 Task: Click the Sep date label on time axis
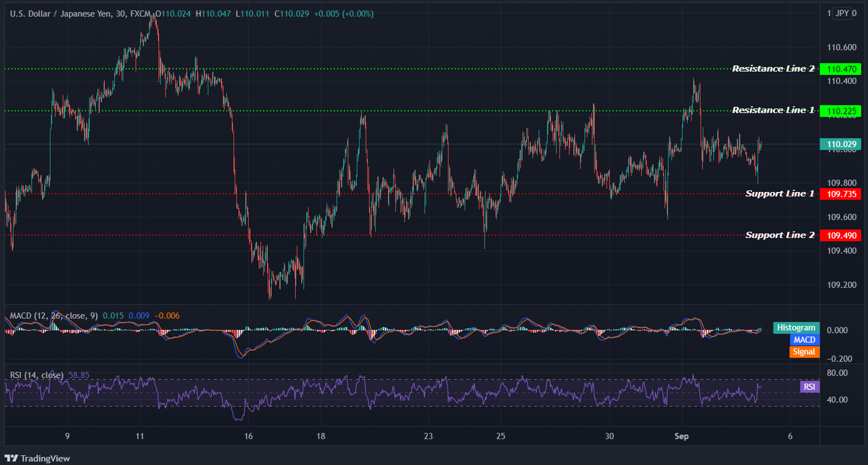[682, 436]
